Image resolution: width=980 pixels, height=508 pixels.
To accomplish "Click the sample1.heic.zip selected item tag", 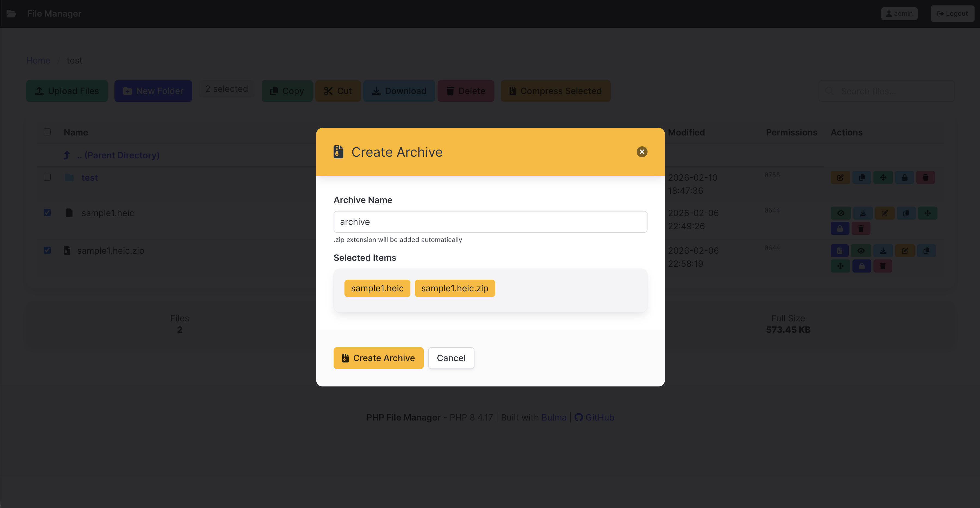I will point(454,288).
